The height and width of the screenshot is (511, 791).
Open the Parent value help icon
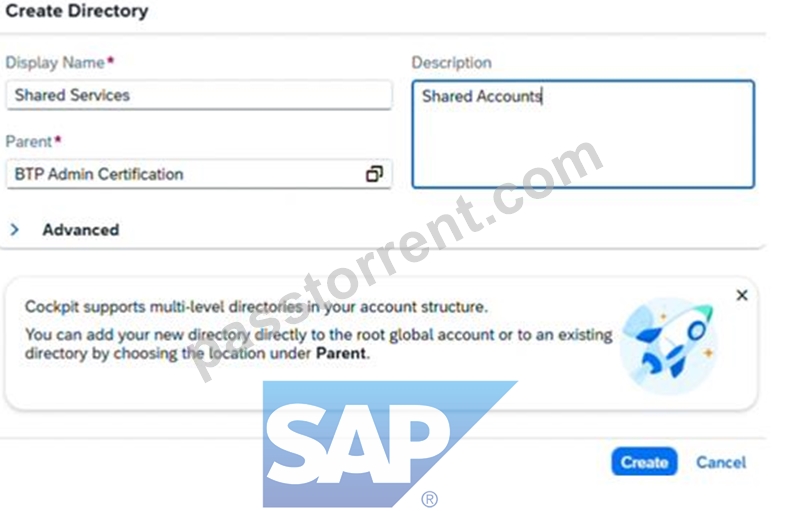(x=374, y=174)
